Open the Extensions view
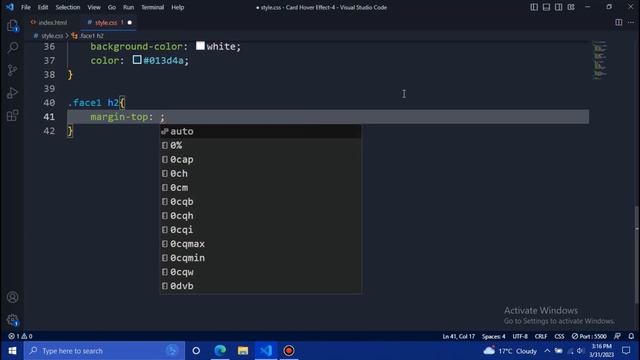The width and height of the screenshot is (640, 360). coord(13,116)
